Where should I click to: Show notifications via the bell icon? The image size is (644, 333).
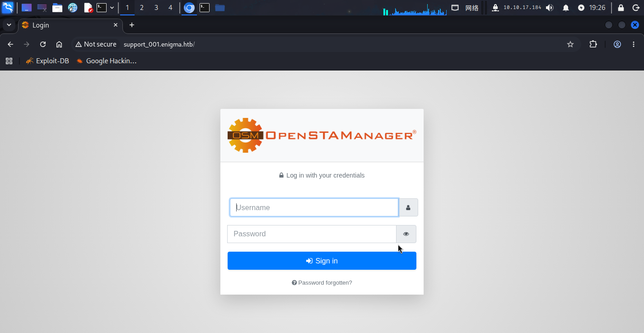pos(566,8)
